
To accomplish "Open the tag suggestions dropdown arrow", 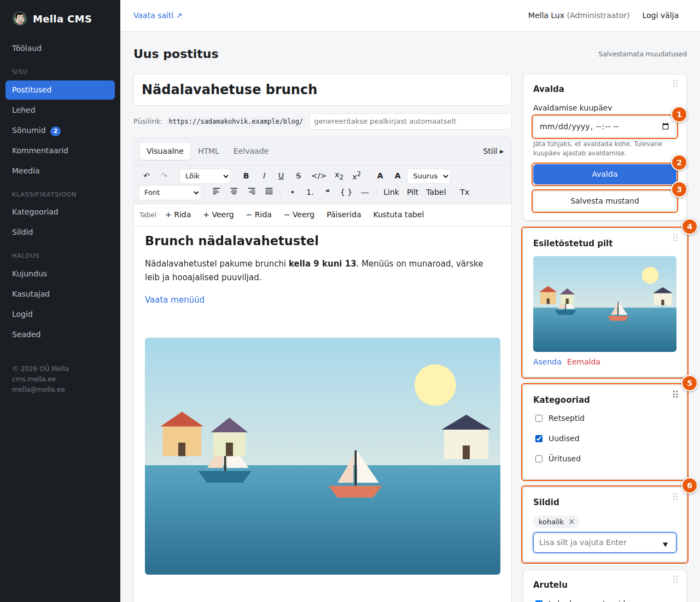I will point(665,543).
